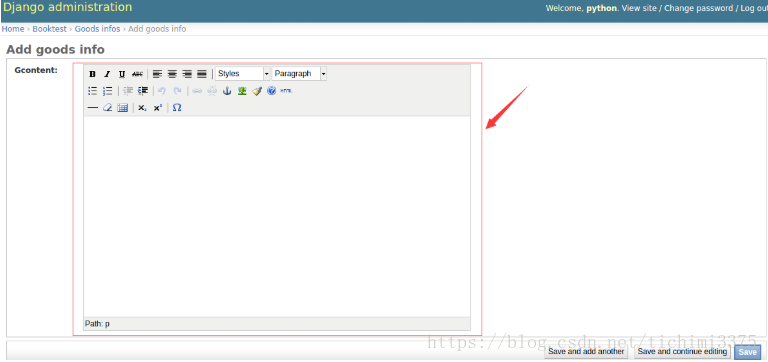Go to Home breadcrumb link

[x=13, y=29]
